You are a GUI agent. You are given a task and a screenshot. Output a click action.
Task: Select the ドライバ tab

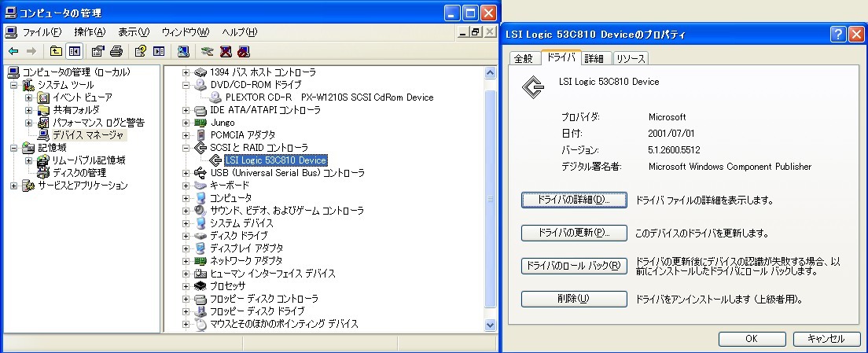pos(560,57)
